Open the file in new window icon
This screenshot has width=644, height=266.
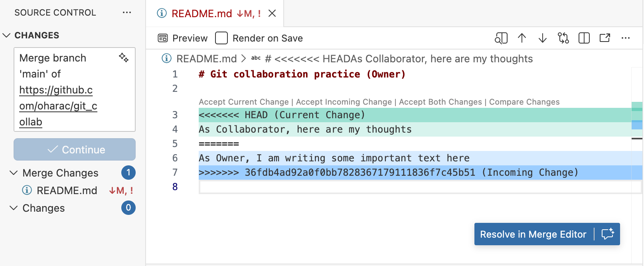pyautogui.click(x=605, y=38)
